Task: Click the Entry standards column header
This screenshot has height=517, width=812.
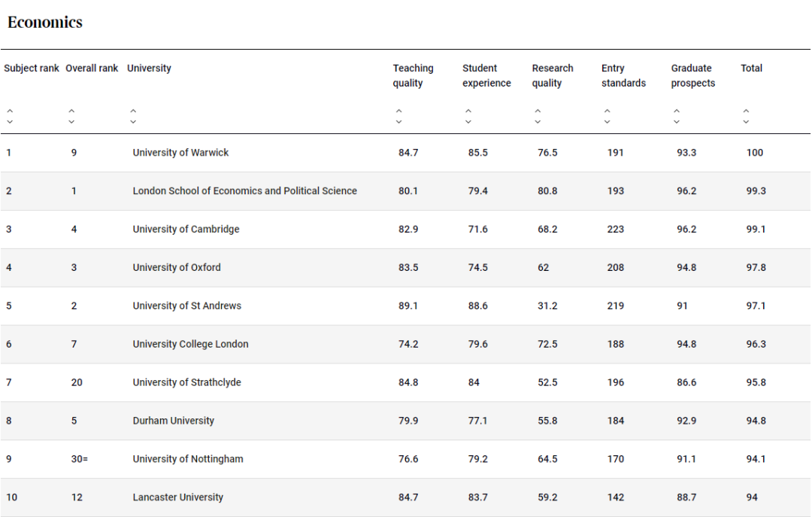Action: click(623, 75)
